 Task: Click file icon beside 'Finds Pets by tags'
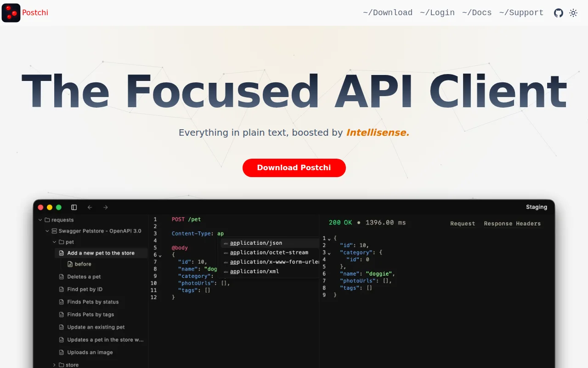[62, 315]
